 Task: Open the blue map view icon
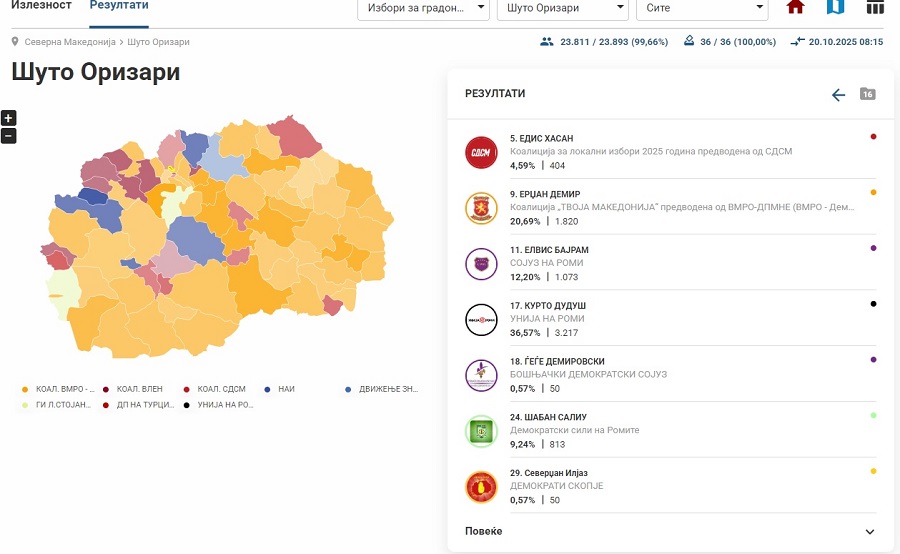point(835,8)
